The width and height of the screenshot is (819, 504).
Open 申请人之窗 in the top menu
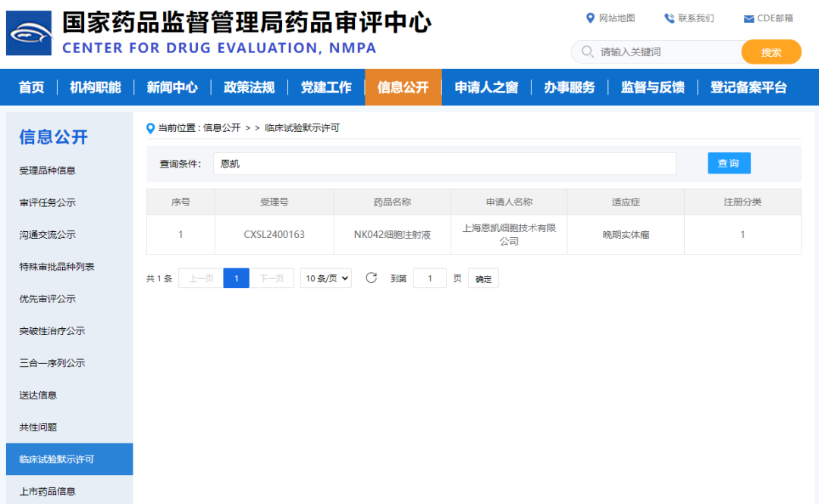point(486,87)
